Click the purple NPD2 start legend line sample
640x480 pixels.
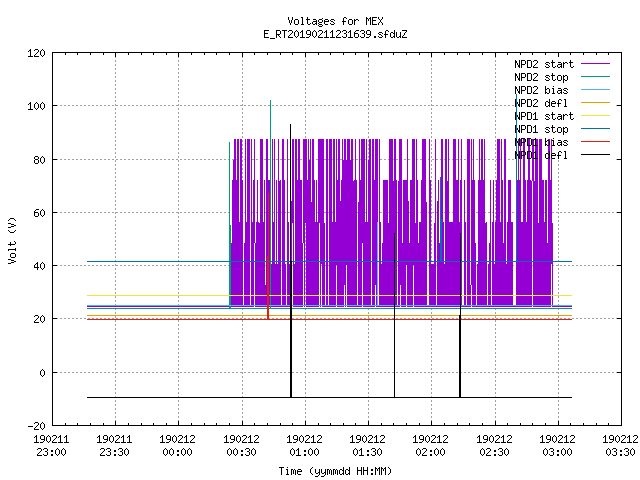pyautogui.click(x=596, y=64)
